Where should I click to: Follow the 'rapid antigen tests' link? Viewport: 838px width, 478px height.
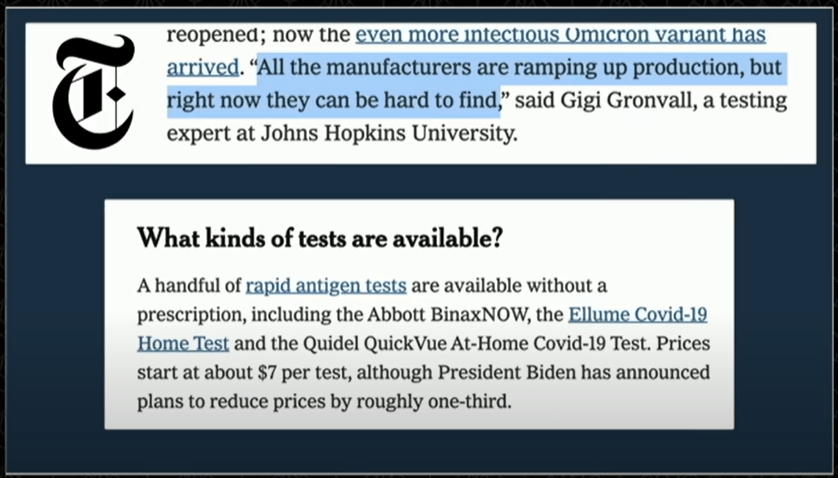pyautogui.click(x=325, y=285)
